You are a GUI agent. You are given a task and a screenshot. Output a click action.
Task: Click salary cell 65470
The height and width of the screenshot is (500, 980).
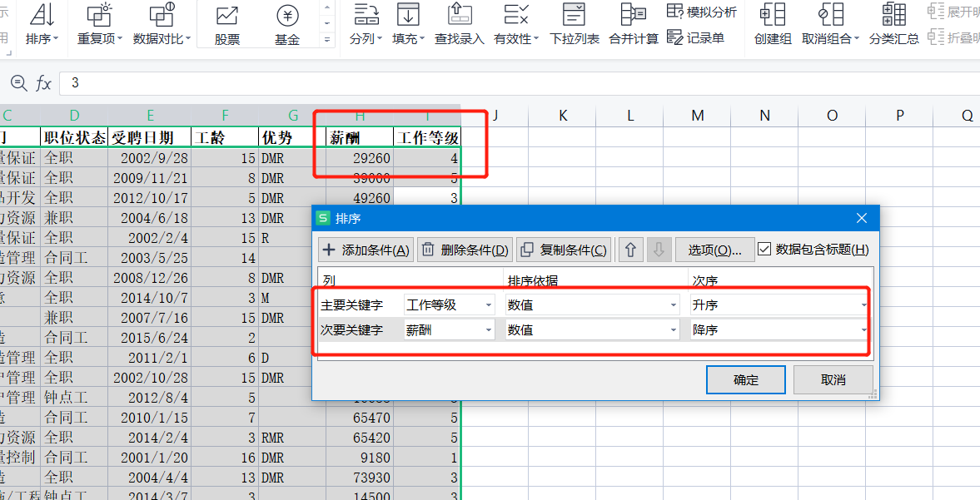tap(360, 418)
